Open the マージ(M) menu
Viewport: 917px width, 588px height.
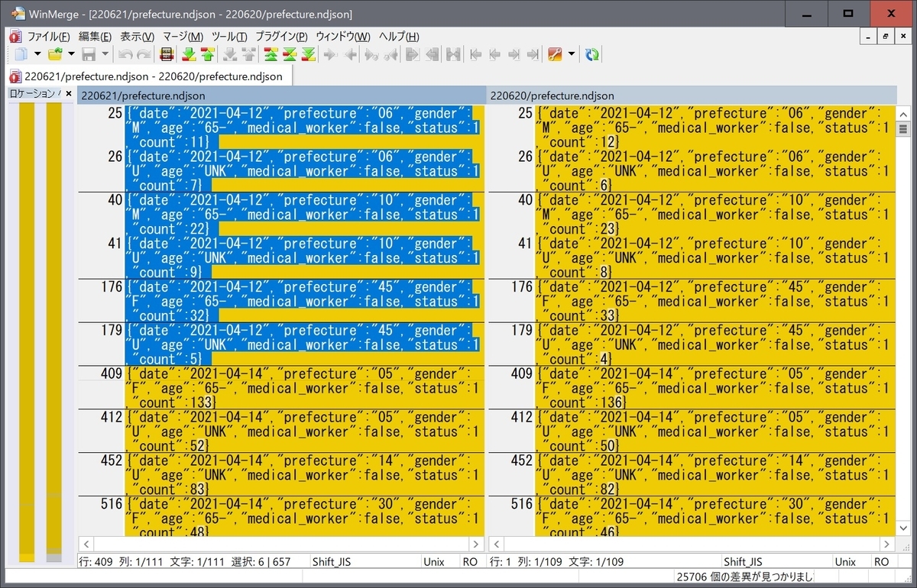pos(183,37)
